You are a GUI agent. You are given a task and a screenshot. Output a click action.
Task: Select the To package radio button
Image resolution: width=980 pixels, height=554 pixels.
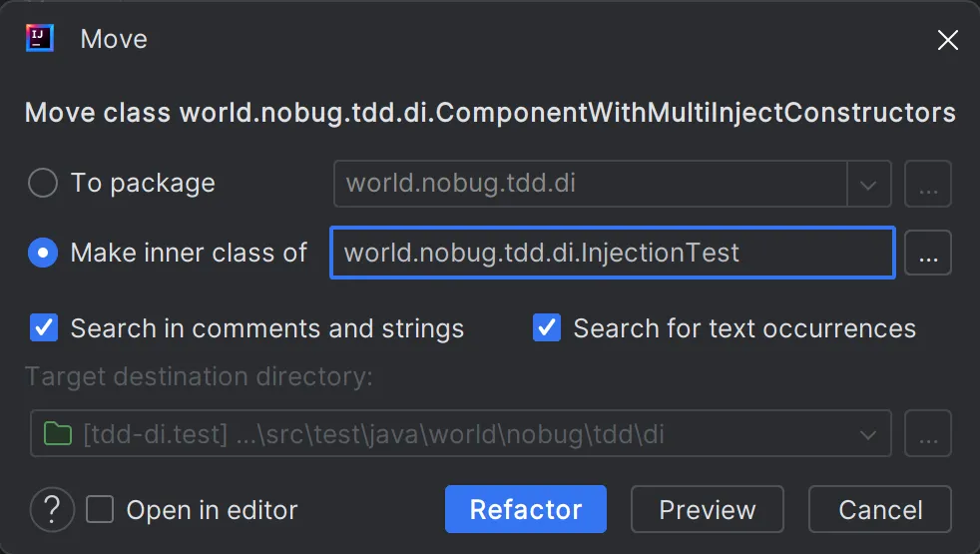[43, 184]
